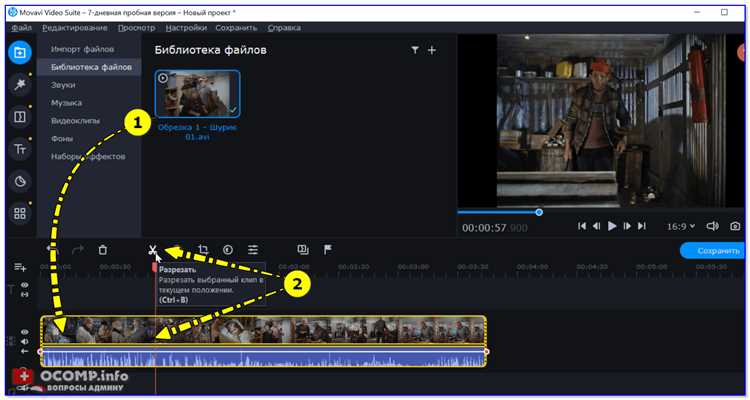Open the Редактирование menu
The width and height of the screenshot is (750, 400).
click(75, 28)
